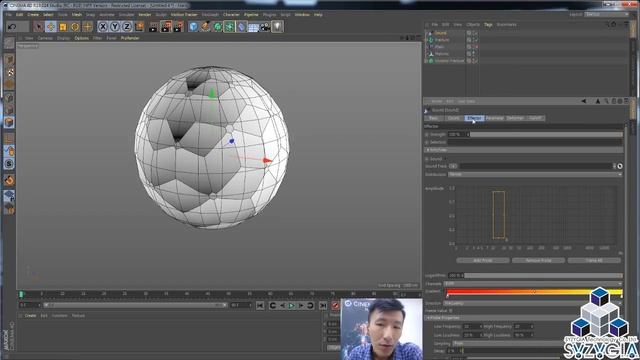
Task: Toggle enable checkmark for Voronoi Fracture
Action: (475, 60)
